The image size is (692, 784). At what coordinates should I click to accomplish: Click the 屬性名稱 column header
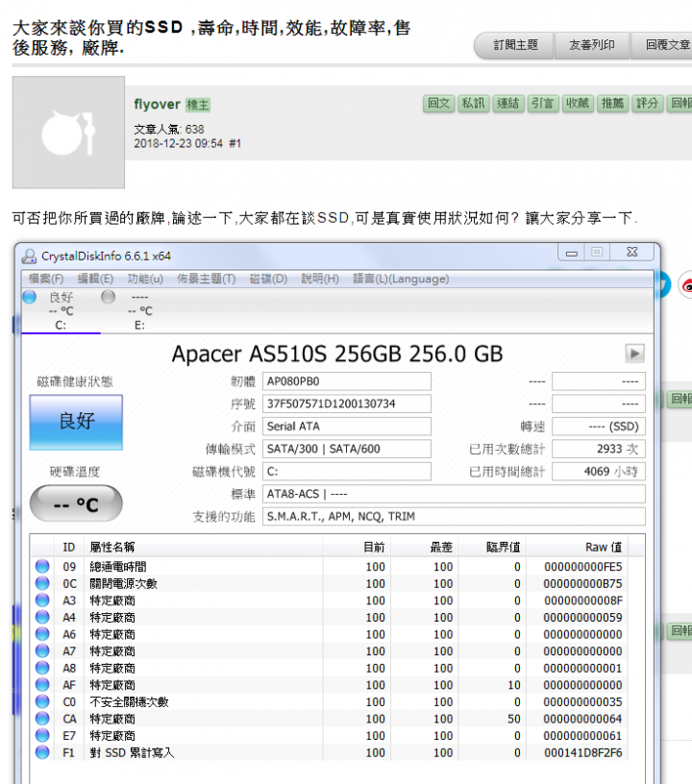203,548
